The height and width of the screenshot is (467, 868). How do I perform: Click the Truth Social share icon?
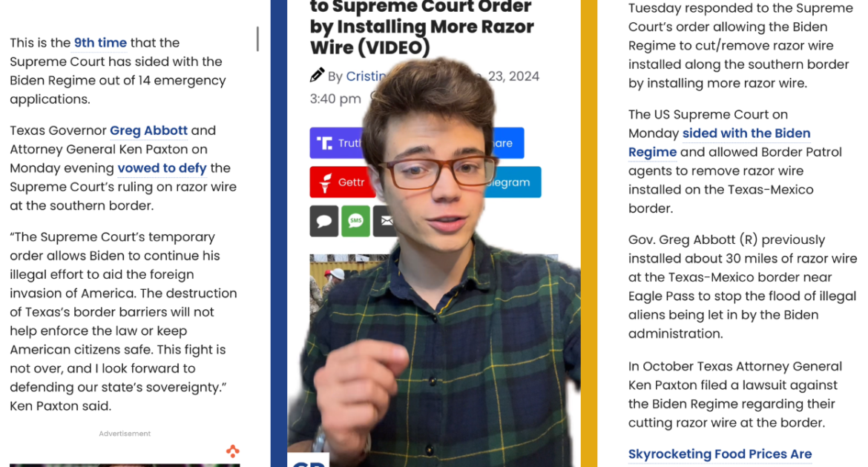point(324,143)
